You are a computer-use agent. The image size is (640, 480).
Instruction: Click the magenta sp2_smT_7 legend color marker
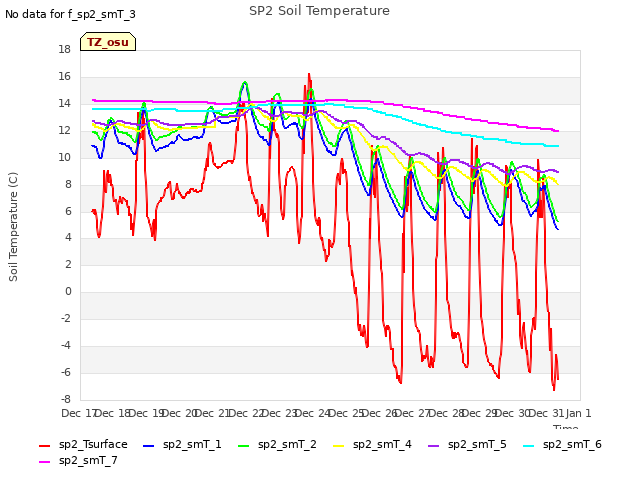pos(44,461)
